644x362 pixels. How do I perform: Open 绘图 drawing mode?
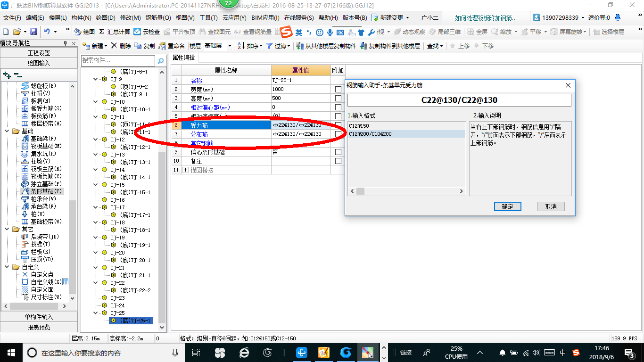point(85,32)
